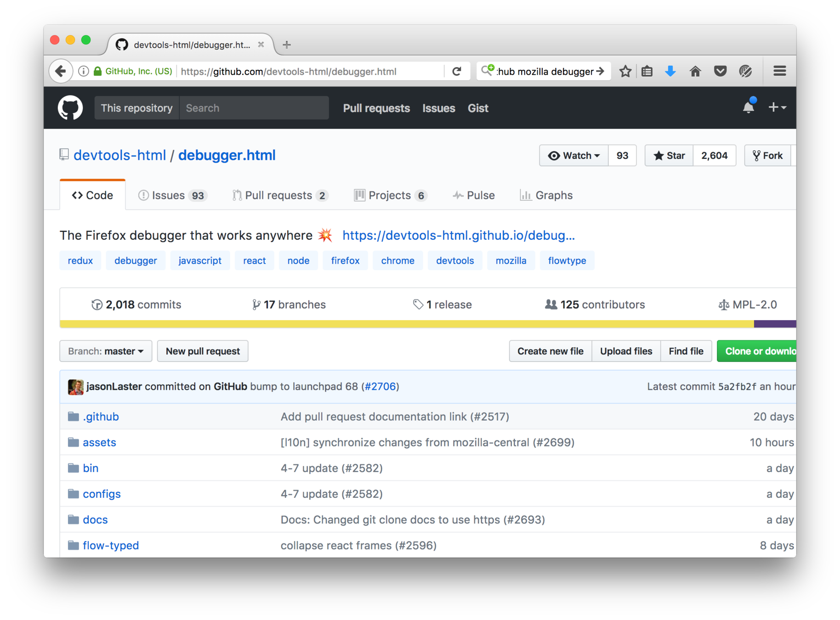Screen dimensions: 840x620
Task: Fork the repository
Action: point(768,156)
